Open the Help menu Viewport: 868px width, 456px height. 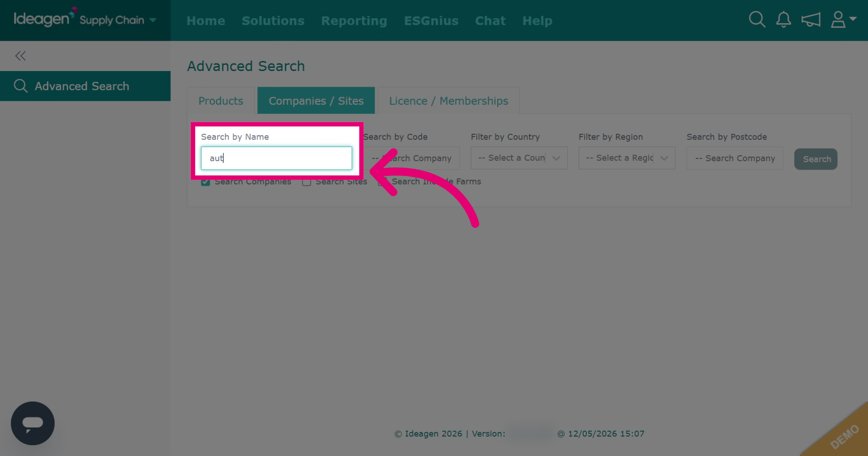coord(537,21)
